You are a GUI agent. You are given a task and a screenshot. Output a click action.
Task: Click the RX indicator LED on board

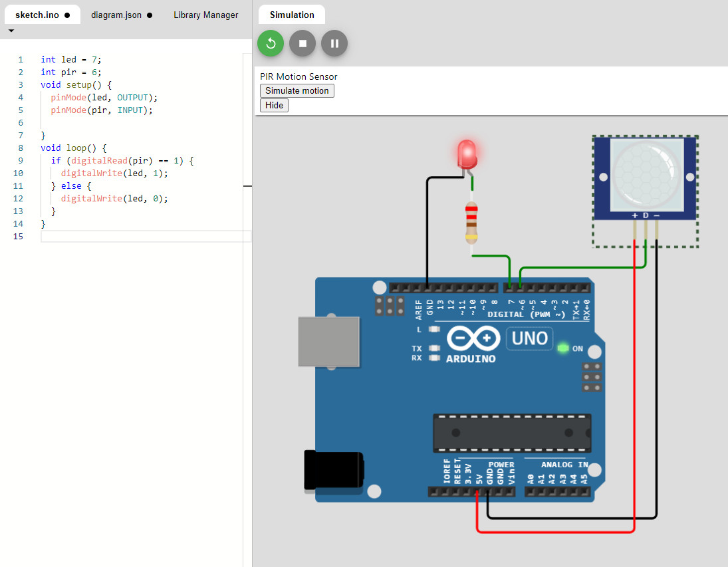point(434,358)
